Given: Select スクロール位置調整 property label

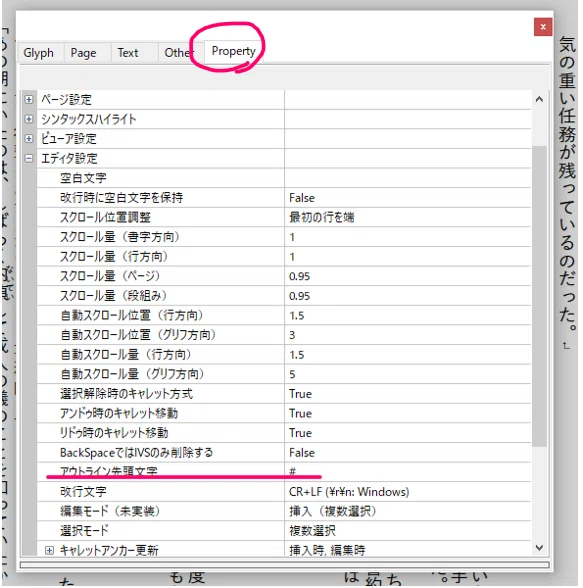Looking at the screenshot, I should pyautogui.click(x=105, y=217).
